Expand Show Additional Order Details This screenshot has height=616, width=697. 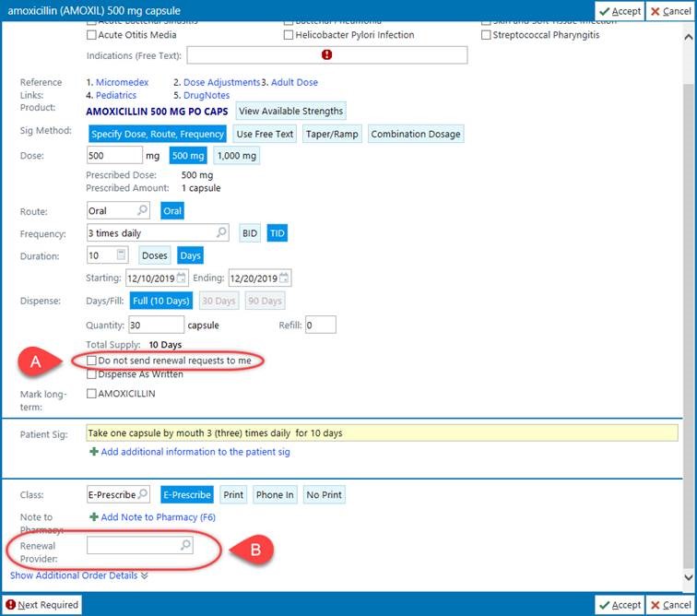pyautogui.click(x=78, y=575)
